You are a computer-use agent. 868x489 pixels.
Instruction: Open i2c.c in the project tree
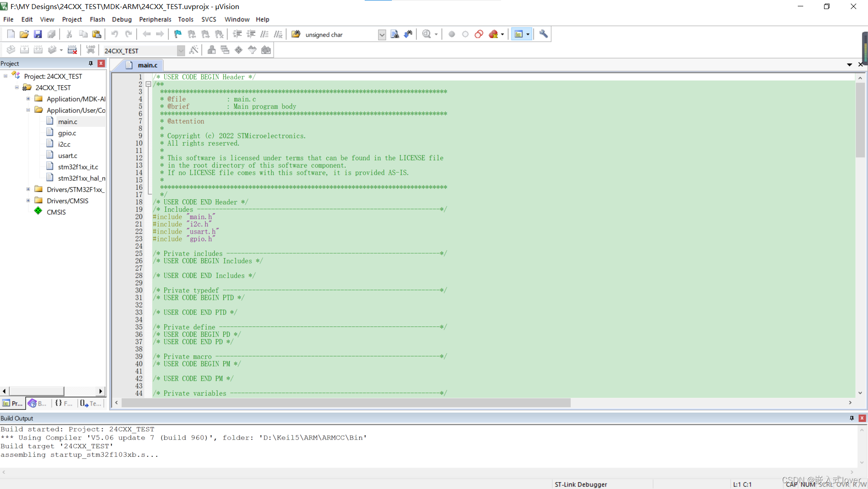(64, 144)
